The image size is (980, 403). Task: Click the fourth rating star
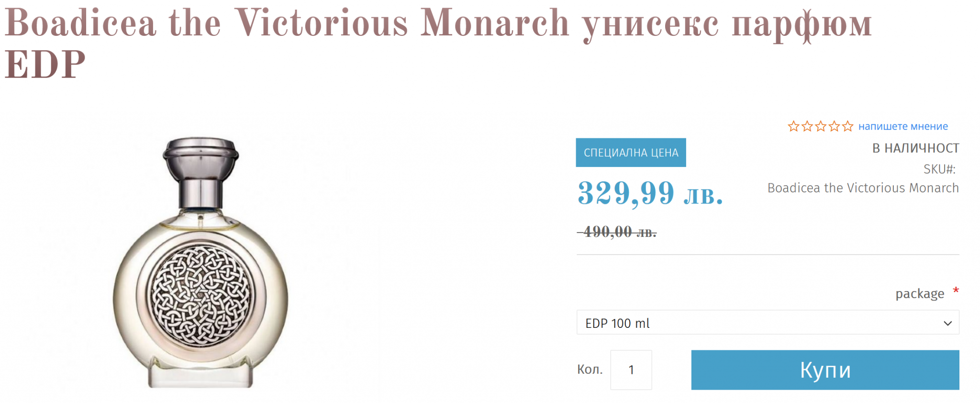point(834,126)
